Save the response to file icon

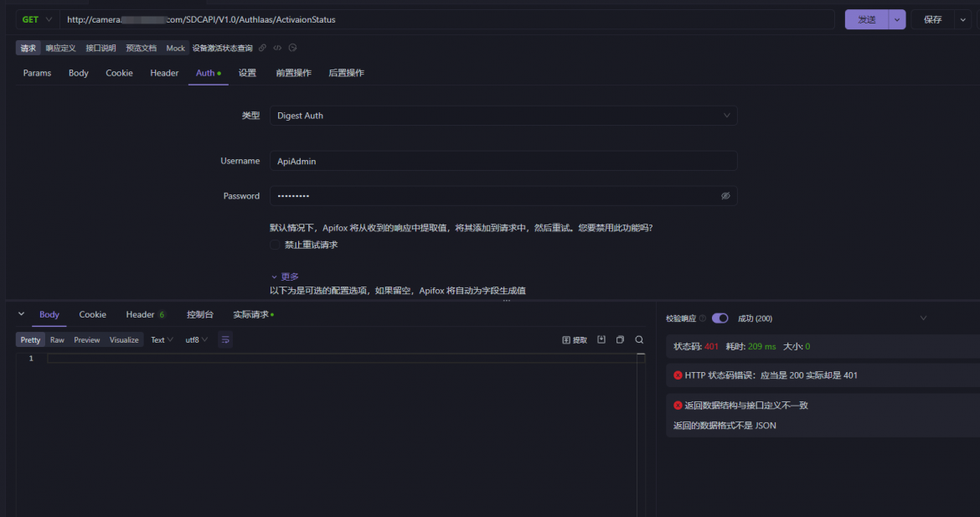(x=601, y=339)
